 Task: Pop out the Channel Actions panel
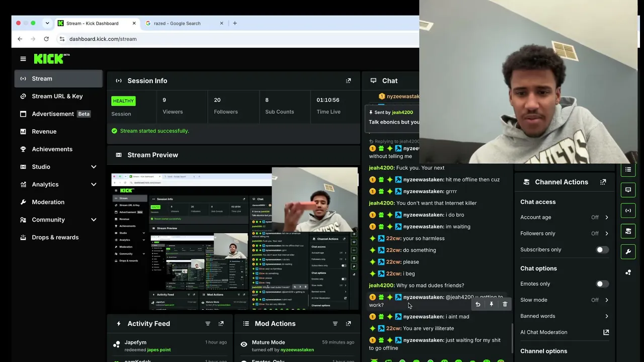tap(603, 182)
